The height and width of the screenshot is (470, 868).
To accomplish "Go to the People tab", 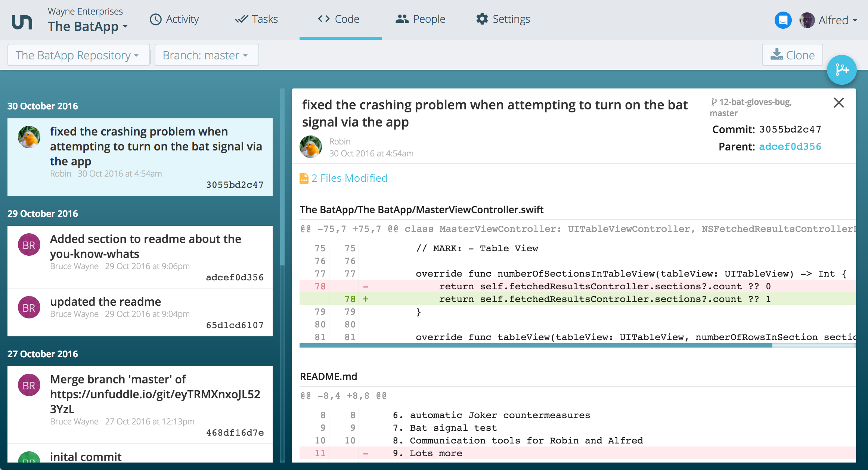I will 420,19.
